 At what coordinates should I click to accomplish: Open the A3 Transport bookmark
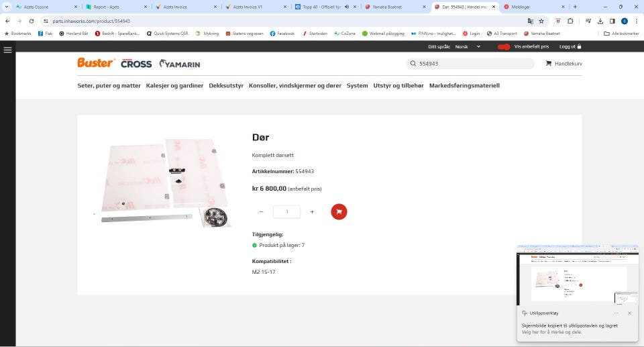point(502,34)
